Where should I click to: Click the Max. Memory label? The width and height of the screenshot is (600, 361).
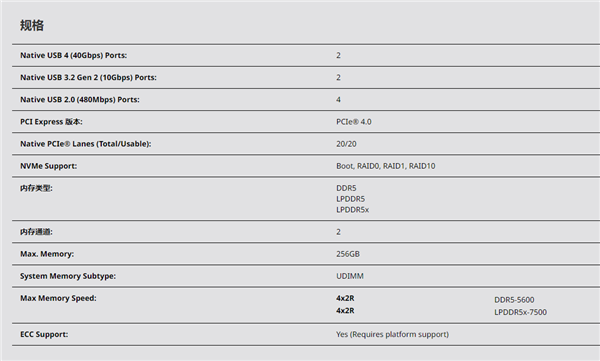(47, 254)
